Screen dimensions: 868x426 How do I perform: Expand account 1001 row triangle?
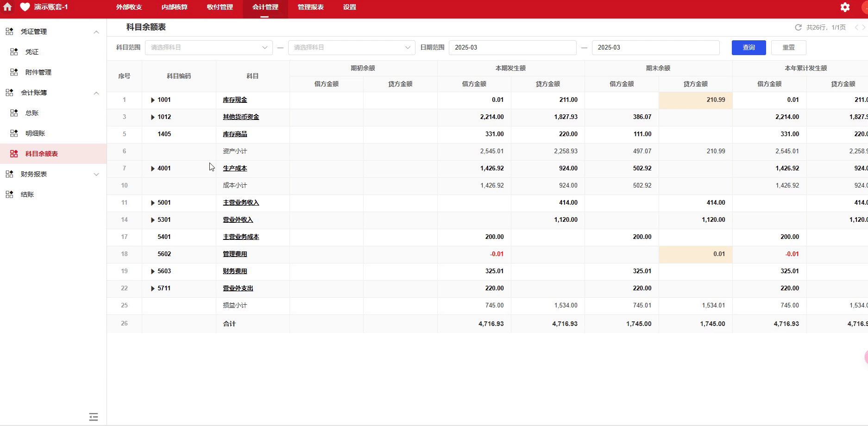click(152, 100)
